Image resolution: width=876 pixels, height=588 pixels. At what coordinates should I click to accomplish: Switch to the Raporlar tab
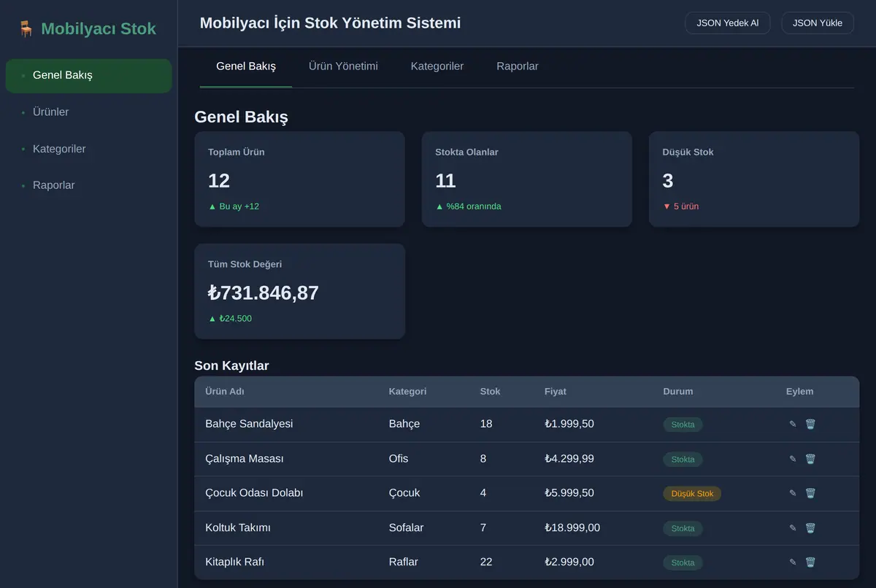pyautogui.click(x=518, y=66)
